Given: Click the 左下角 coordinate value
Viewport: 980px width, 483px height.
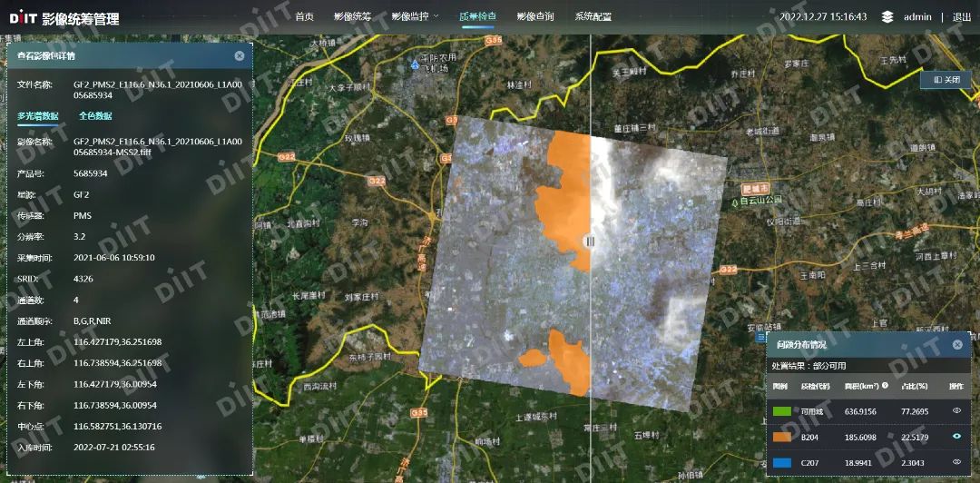Looking at the screenshot, I should point(115,384).
